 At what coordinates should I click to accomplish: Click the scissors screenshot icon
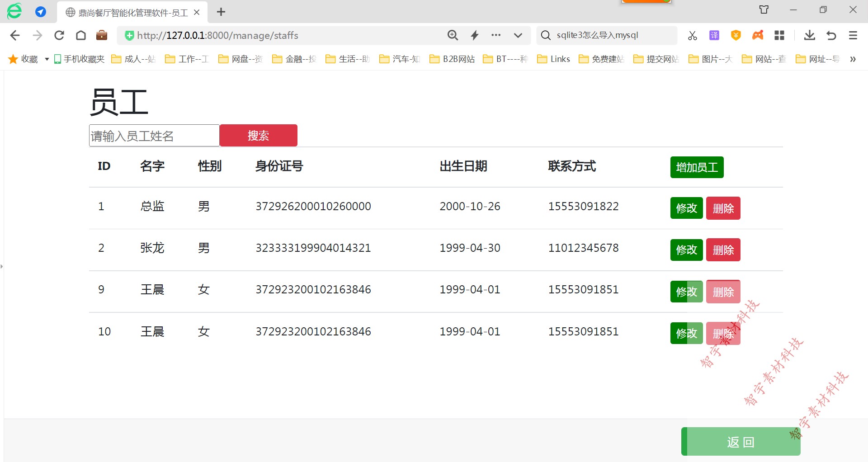coord(693,35)
